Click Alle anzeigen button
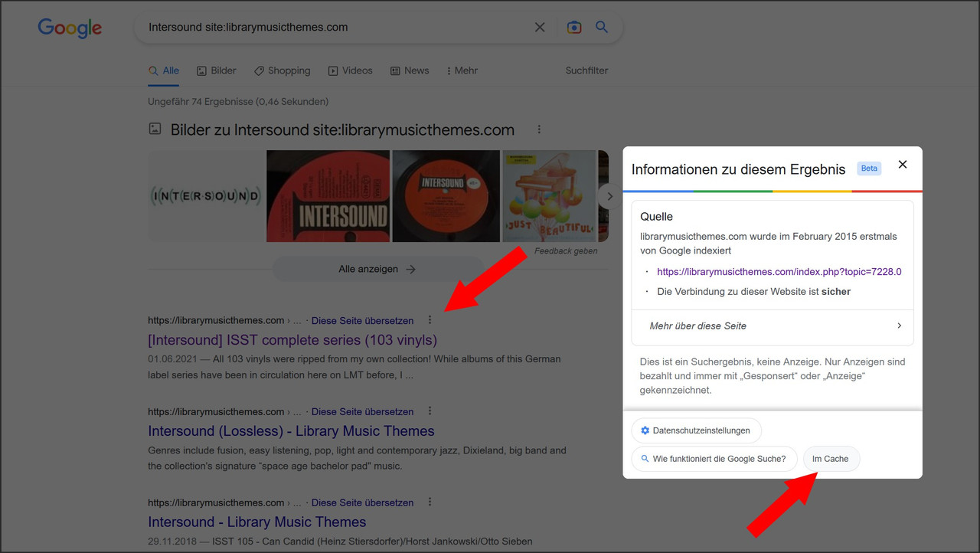Screen dimensions: 980x553 [x=377, y=270]
